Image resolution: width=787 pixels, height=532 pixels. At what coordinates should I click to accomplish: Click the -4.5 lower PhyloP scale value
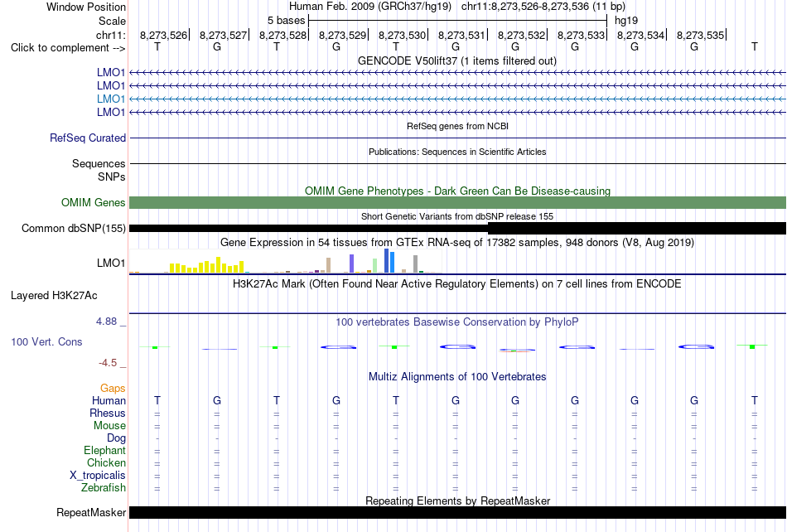pyautogui.click(x=108, y=362)
